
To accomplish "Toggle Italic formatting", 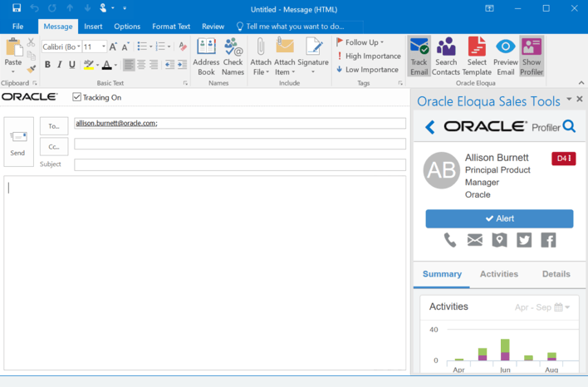I will point(60,65).
